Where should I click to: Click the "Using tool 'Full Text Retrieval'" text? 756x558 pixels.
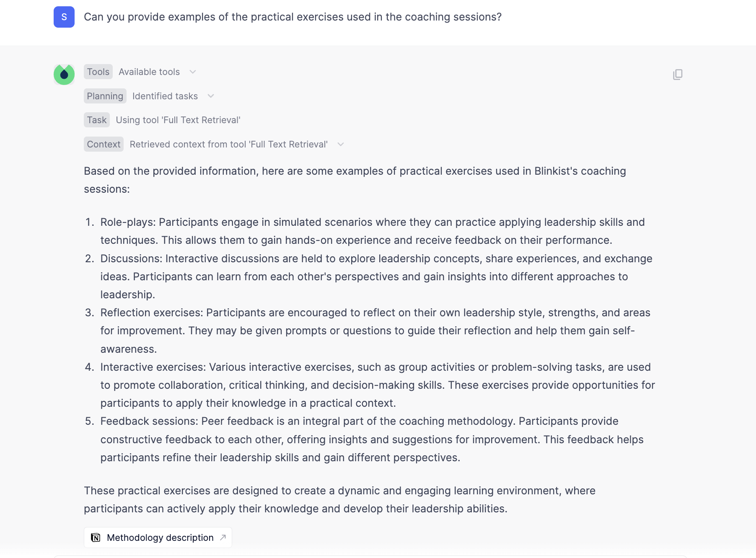point(178,120)
